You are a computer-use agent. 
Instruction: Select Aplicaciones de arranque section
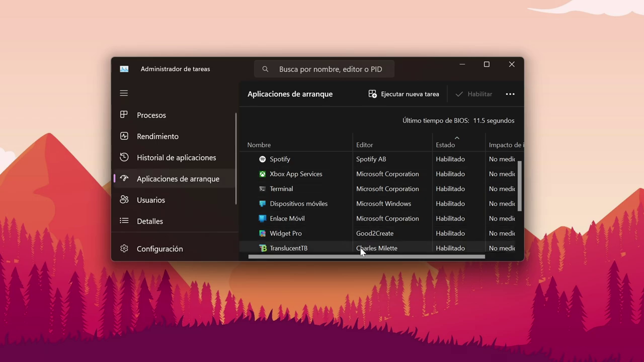point(175,178)
